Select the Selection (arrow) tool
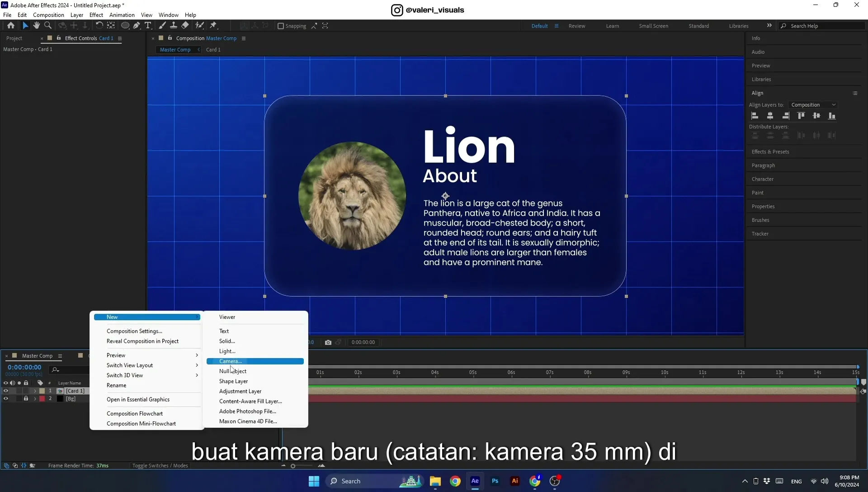The height and width of the screenshot is (492, 868). pyautogui.click(x=25, y=26)
